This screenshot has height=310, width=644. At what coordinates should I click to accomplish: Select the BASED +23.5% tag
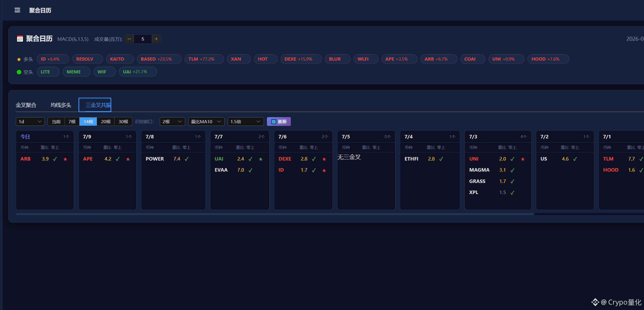159,59
